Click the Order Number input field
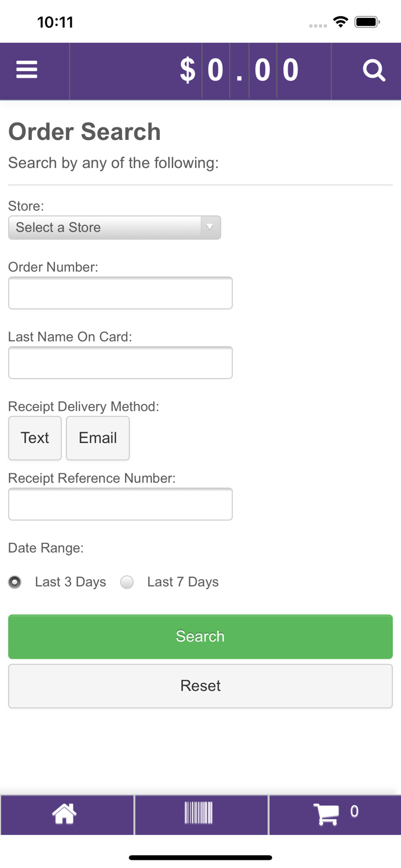 (120, 292)
